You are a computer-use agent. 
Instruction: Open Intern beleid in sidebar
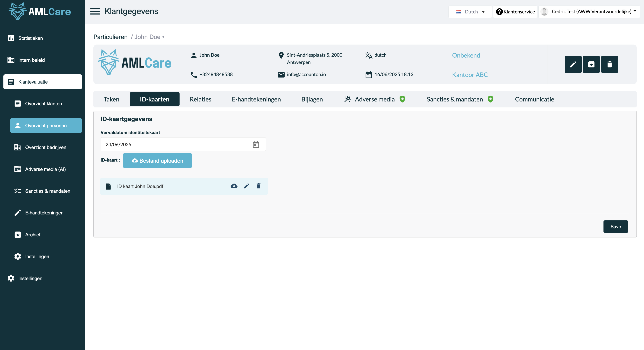(x=42, y=60)
